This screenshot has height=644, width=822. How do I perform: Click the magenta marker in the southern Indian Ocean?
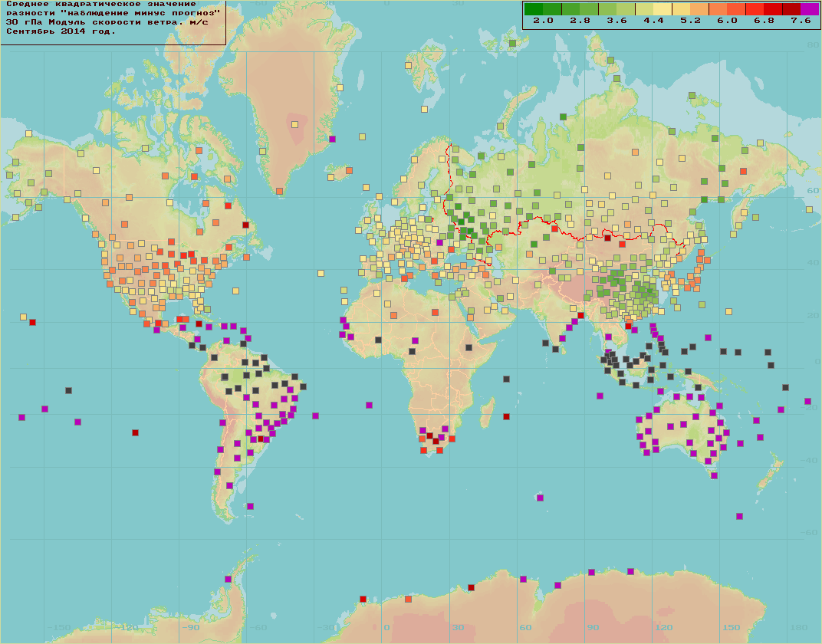point(540,498)
